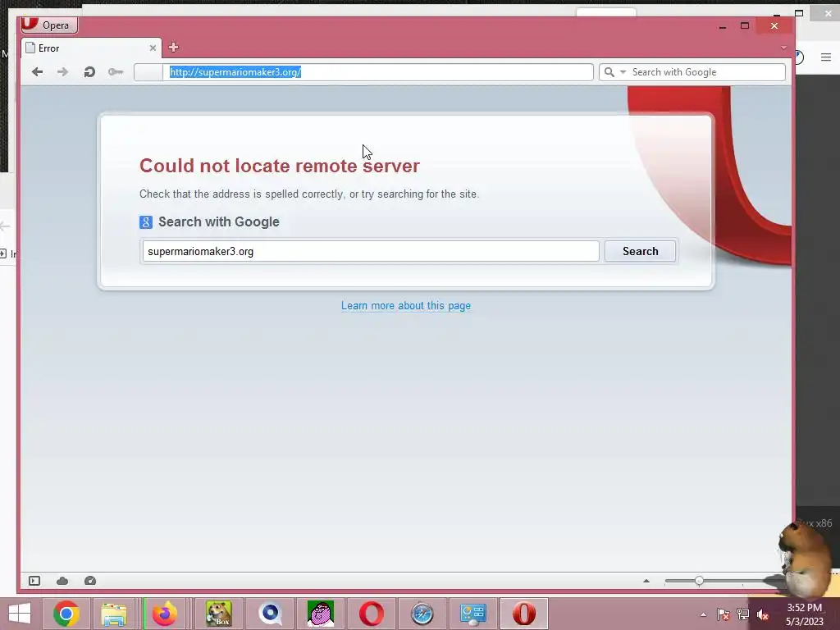
Task: Open Opera Link cloud icon
Action: click(x=62, y=581)
